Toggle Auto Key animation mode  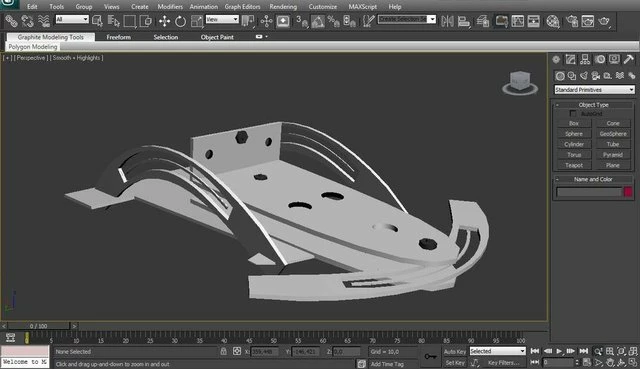455,351
